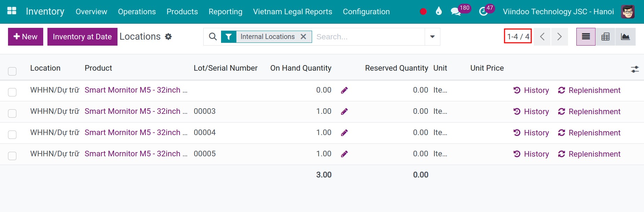Open company switcher Viindoo Technology JSC - Hanoi

(x=558, y=11)
